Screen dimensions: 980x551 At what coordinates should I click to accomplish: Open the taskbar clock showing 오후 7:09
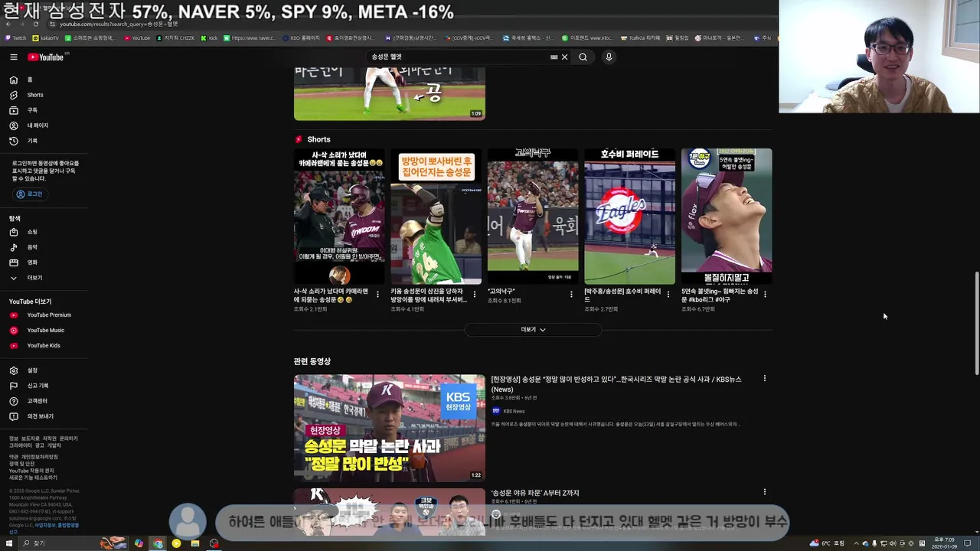pos(944,543)
